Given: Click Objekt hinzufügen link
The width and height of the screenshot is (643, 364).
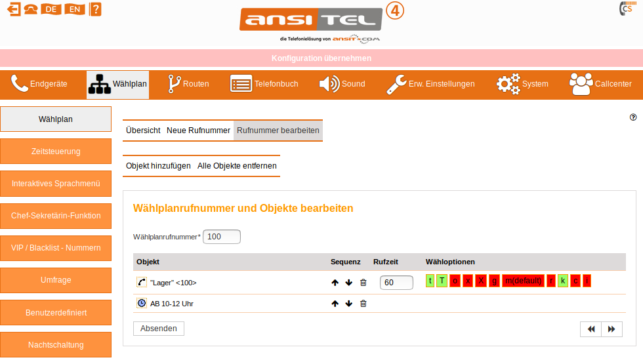Looking at the screenshot, I should [158, 166].
